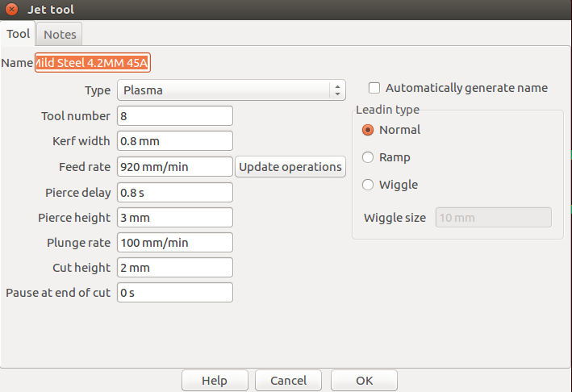The image size is (572, 392).
Task: Click the Name input field
Action: click(x=93, y=63)
